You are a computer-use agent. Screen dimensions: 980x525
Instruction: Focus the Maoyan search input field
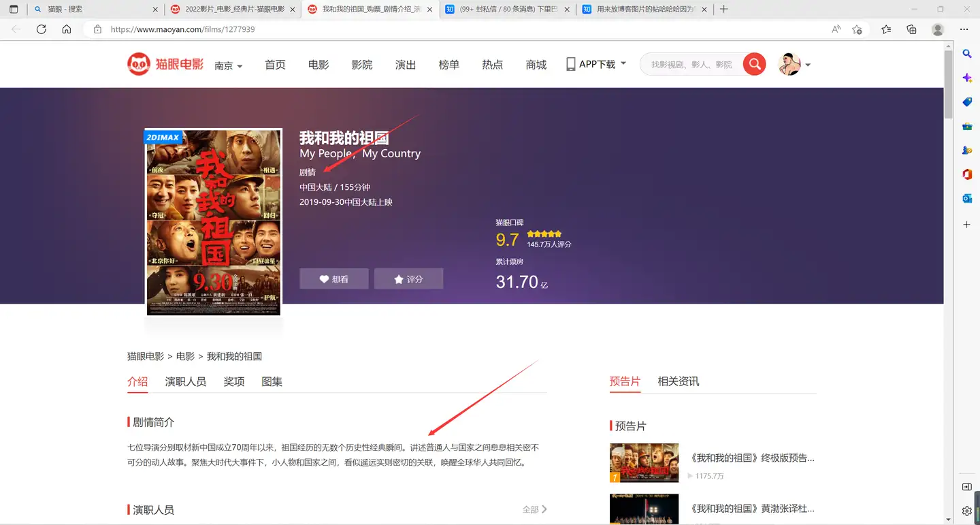pos(691,64)
